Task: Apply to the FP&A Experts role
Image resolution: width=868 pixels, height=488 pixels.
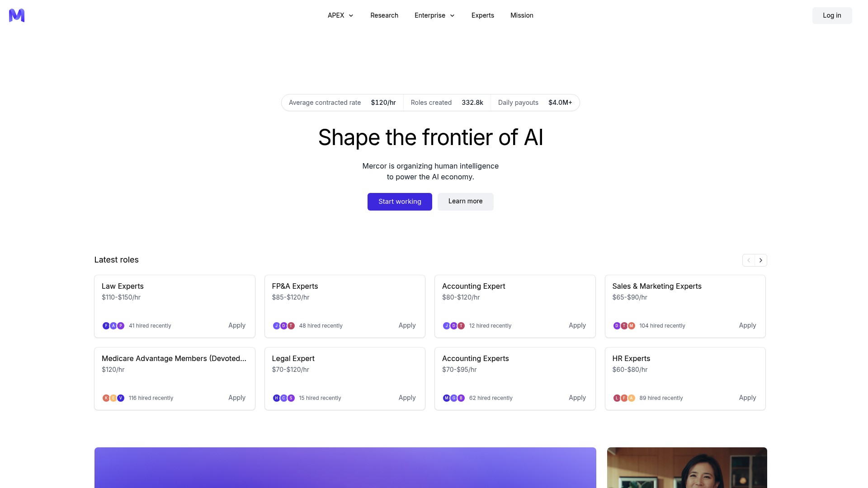Action: (407, 325)
